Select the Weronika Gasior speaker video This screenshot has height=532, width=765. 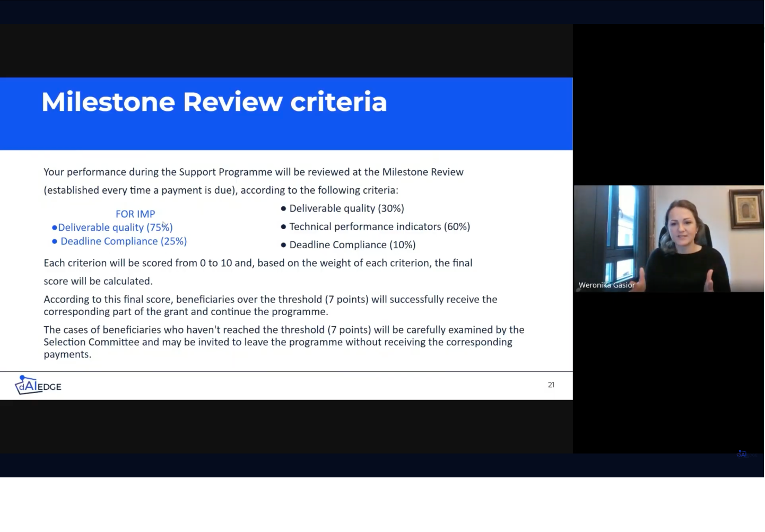pyautogui.click(x=668, y=238)
